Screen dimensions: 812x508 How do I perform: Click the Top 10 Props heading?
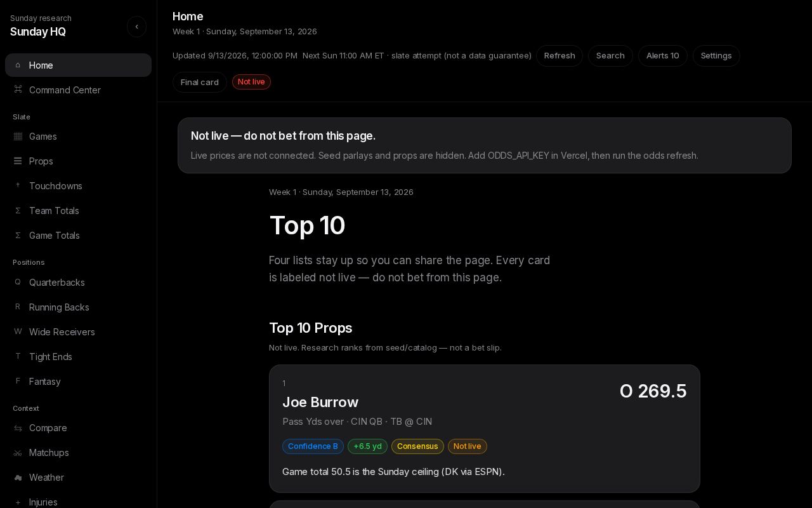(x=310, y=328)
